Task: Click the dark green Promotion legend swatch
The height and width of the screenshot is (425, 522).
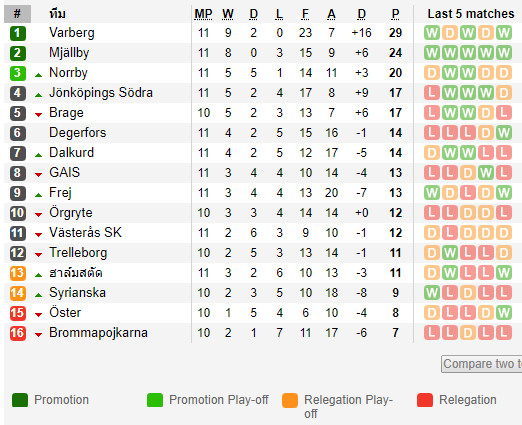Action: (20, 400)
